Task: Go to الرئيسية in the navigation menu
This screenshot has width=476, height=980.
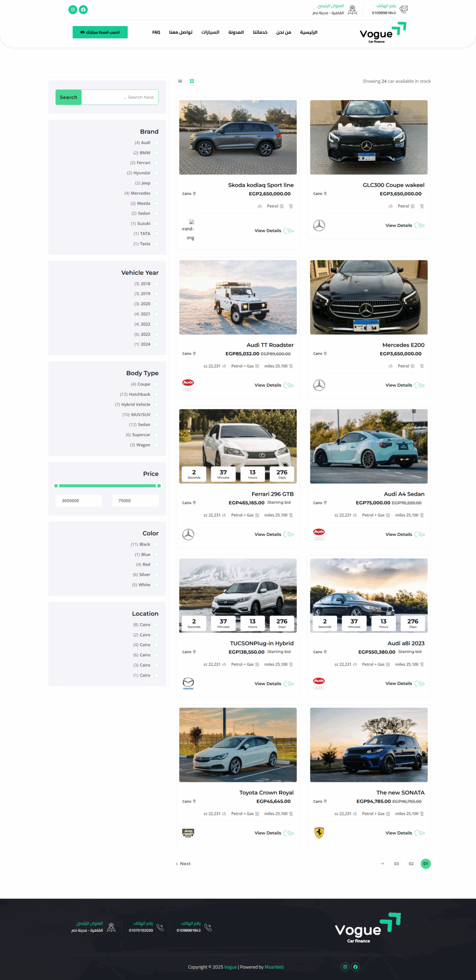Action: (x=309, y=32)
